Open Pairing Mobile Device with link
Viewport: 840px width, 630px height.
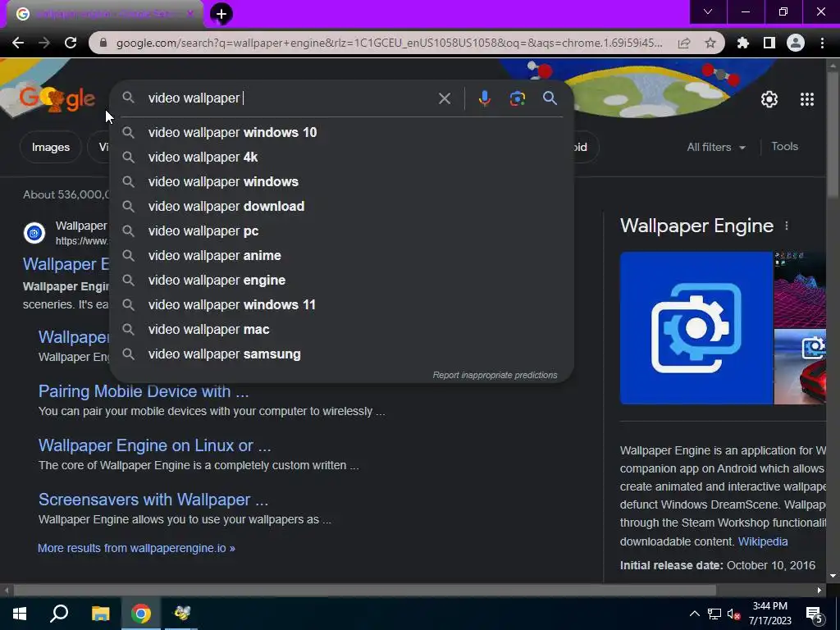click(x=144, y=391)
